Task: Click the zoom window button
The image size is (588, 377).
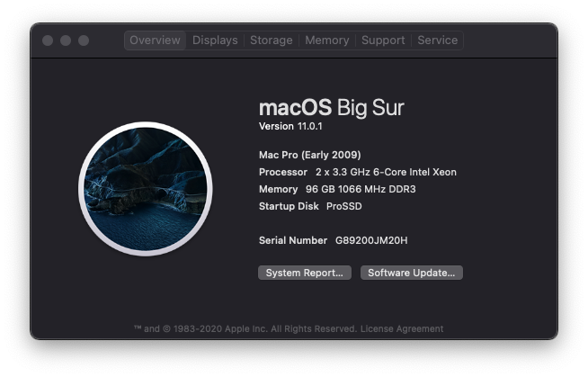Action: click(x=84, y=40)
